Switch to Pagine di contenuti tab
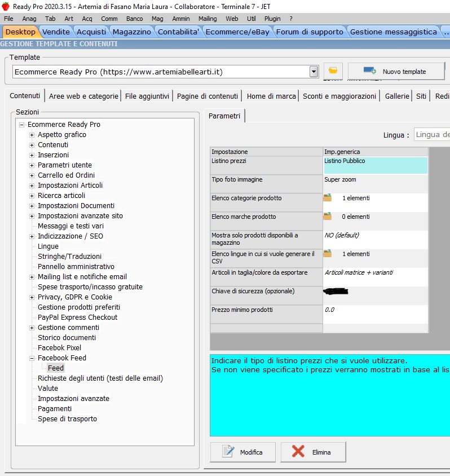The width and height of the screenshot is (450, 476). 208,96
